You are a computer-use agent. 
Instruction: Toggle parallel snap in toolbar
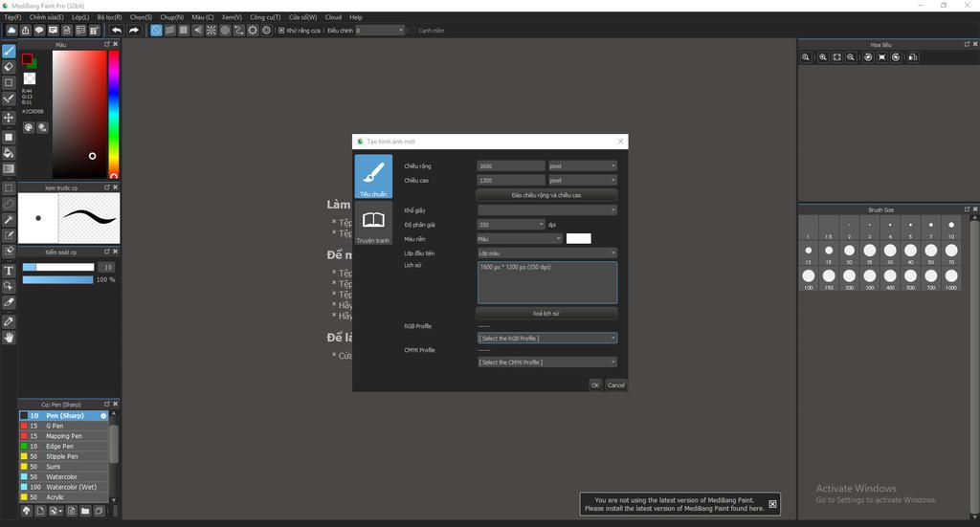pyautogui.click(x=170, y=30)
